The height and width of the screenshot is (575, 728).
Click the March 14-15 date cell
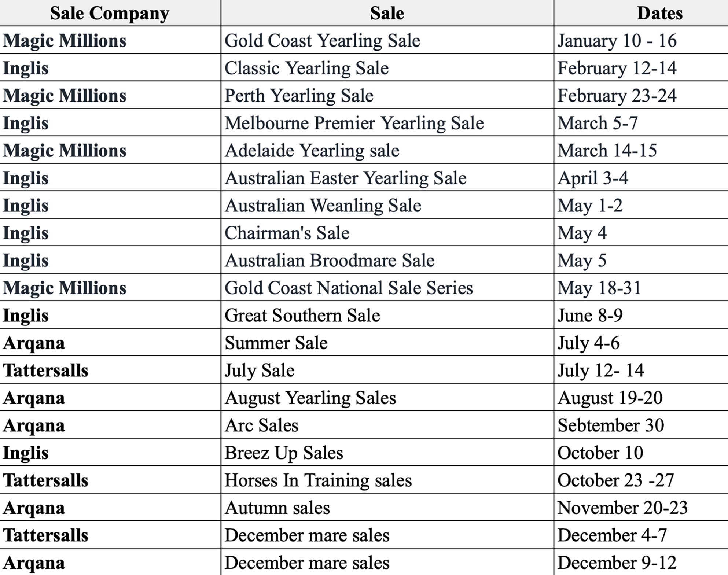[x=641, y=150]
